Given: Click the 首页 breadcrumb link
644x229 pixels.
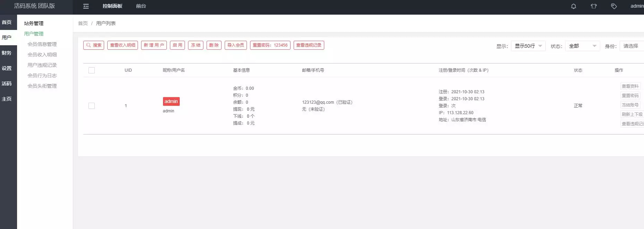Looking at the screenshot, I should tap(83, 23).
